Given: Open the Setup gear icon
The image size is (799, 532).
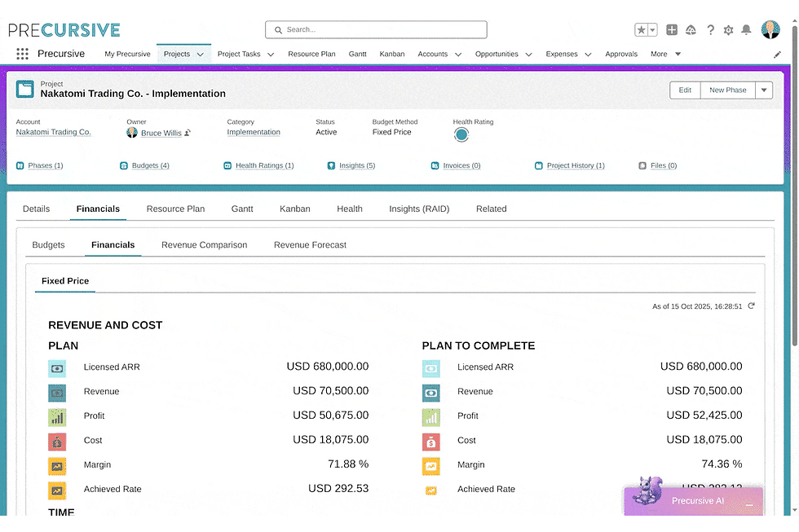Looking at the screenshot, I should click(x=729, y=30).
